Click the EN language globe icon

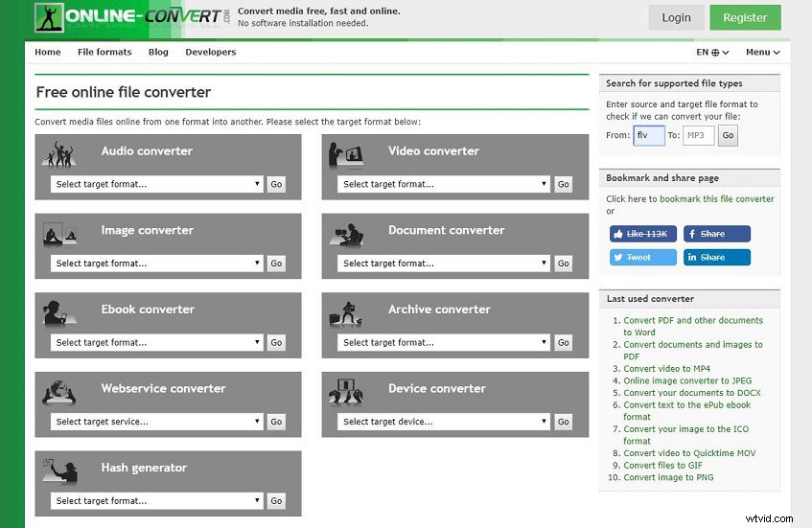(715, 53)
